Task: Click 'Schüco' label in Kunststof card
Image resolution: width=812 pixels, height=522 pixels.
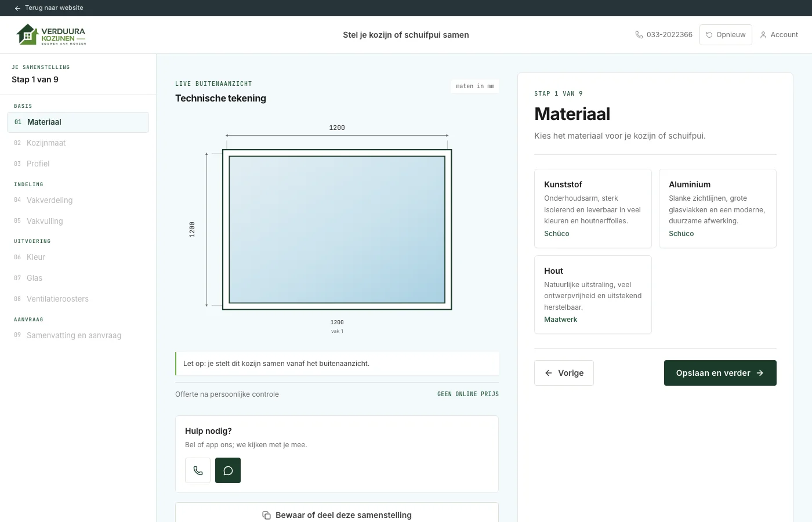Action: (x=557, y=234)
